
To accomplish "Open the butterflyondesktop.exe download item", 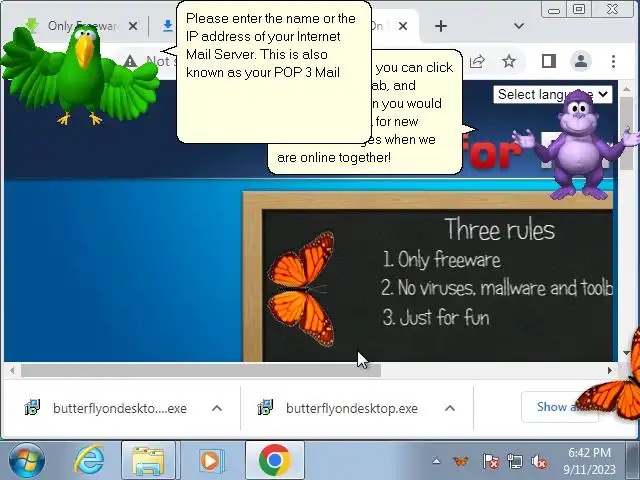I will (x=338, y=408).
